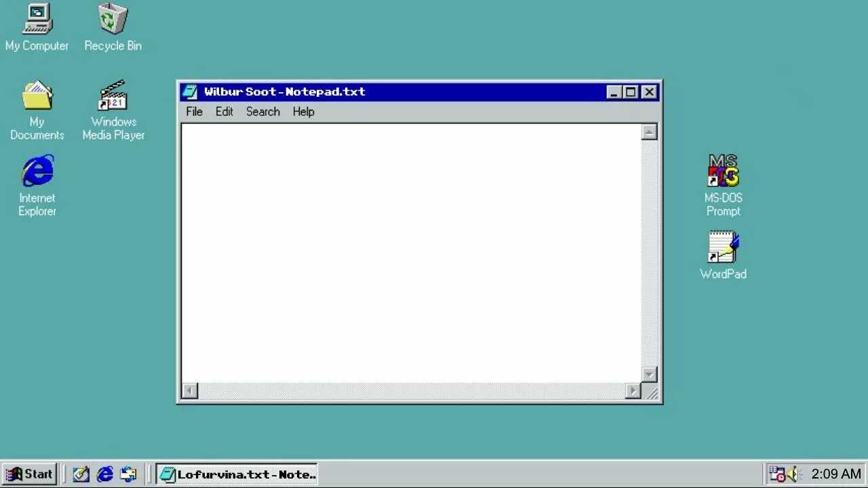Launch Internet Explorer from Quick Launch
The image size is (868, 488).
coord(105,474)
